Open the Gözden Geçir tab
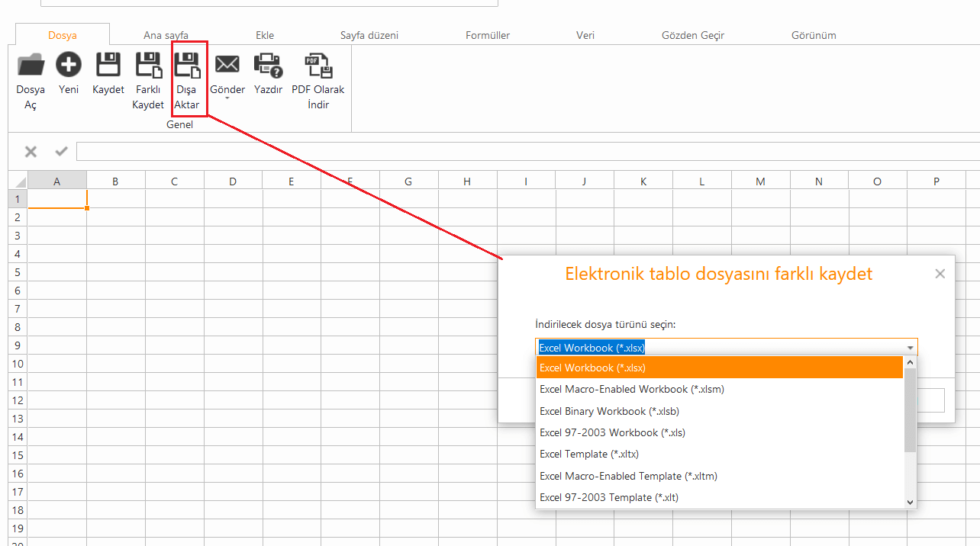The height and width of the screenshot is (546, 980). click(693, 35)
